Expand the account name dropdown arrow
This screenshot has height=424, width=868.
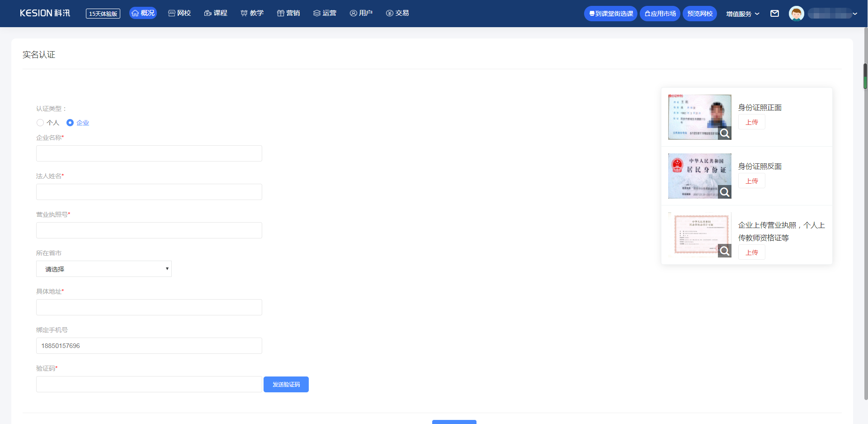[x=855, y=14]
